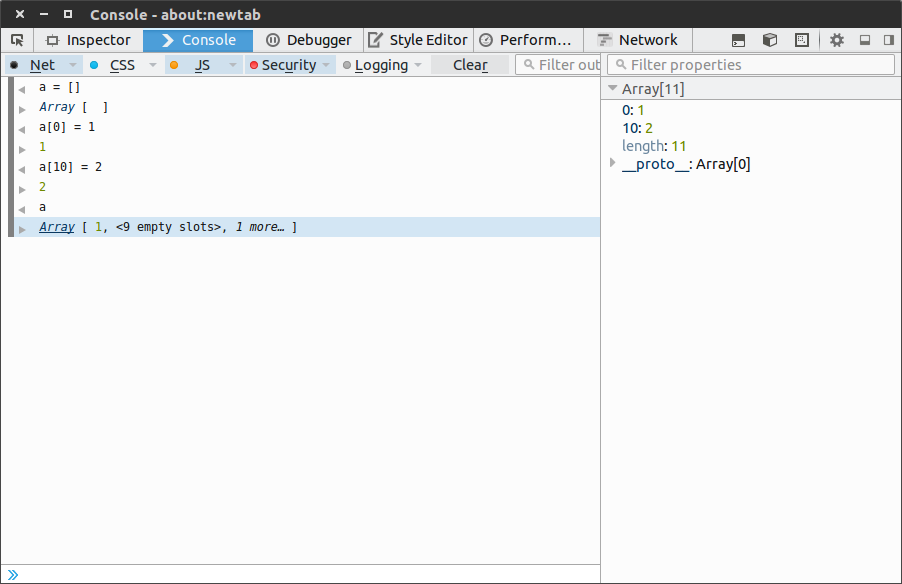Dock toolbox to bottom icon
The width and height of the screenshot is (902, 584).
865,40
